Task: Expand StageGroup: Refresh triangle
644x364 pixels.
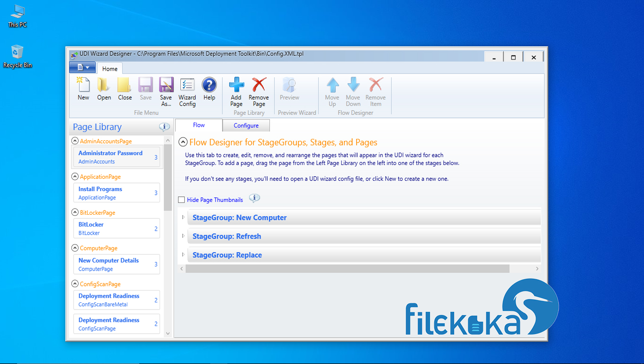Action: 184,236
